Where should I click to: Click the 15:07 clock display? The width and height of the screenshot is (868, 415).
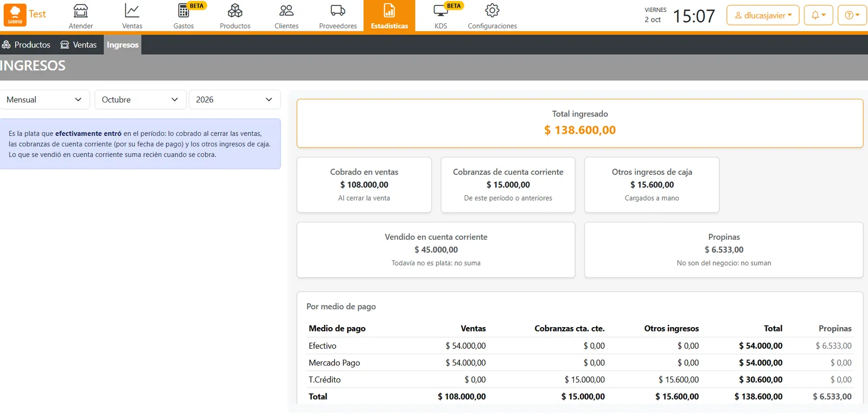pos(694,16)
